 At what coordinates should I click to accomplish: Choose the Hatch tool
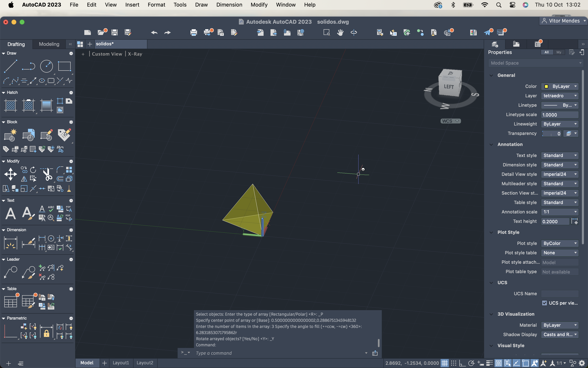11,105
